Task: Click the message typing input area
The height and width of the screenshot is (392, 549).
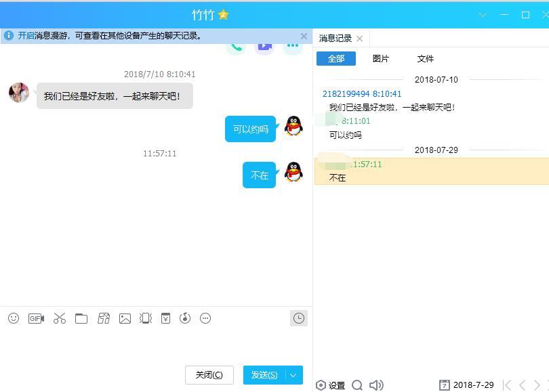Action: point(156,345)
